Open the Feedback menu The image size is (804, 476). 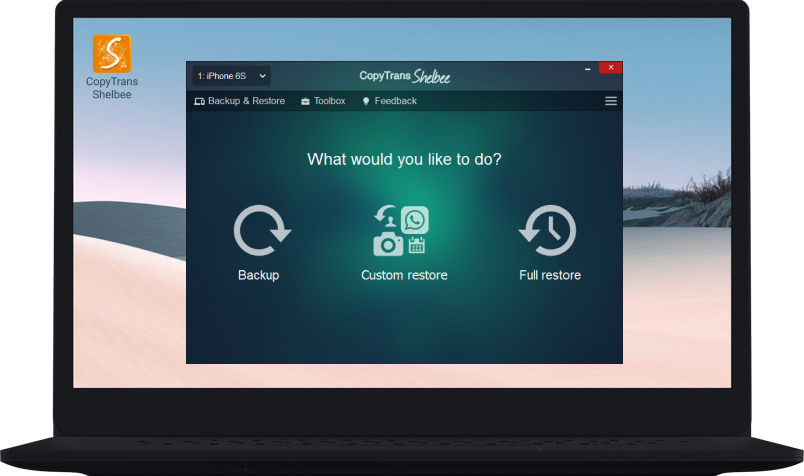tap(390, 101)
